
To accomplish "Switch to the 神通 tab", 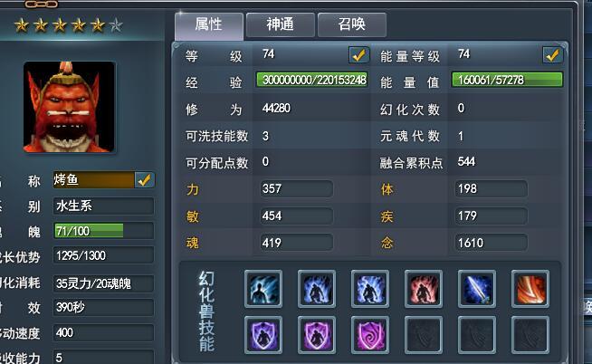I will click(x=280, y=25).
